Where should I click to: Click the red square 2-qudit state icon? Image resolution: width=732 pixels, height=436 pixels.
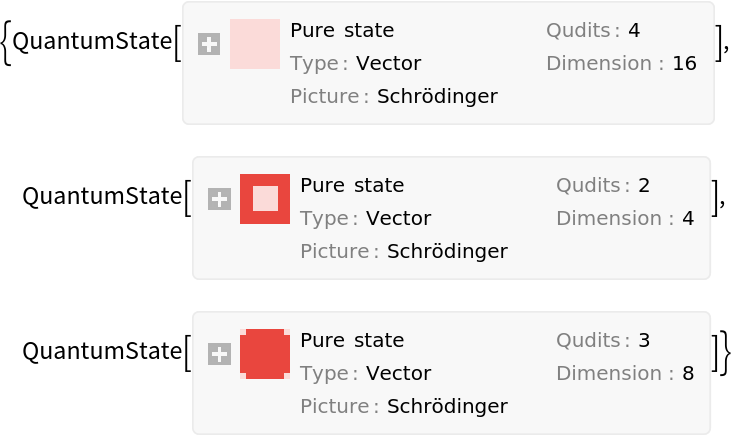coord(265,199)
